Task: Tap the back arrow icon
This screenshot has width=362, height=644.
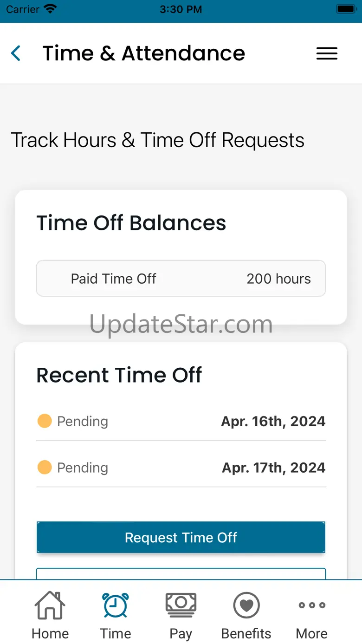Action: [16, 53]
